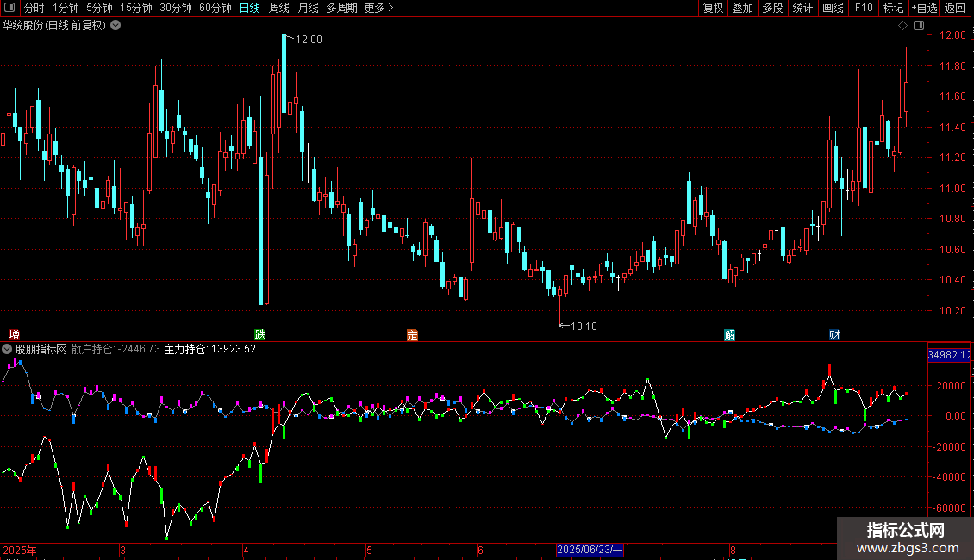The image size is (974, 560).
Task: Open the 财 event marker
Action: [834, 334]
